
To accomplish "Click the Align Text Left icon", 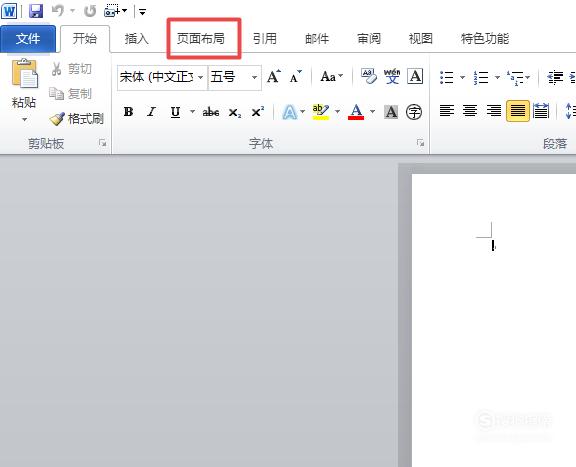I will pyautogui.click(x=447, y=111).
